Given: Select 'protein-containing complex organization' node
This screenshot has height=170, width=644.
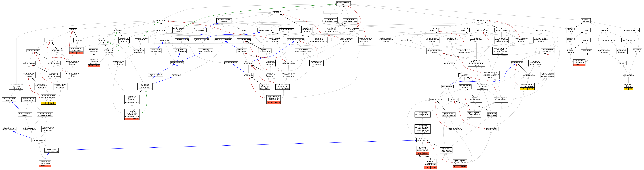Looking at the screenshot, I should (x=45, y=114).
